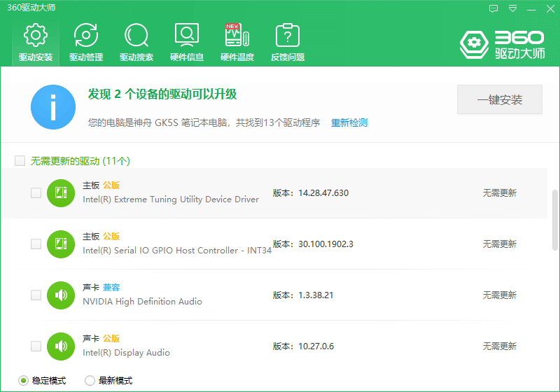Click the 一键安装 button

500,99
